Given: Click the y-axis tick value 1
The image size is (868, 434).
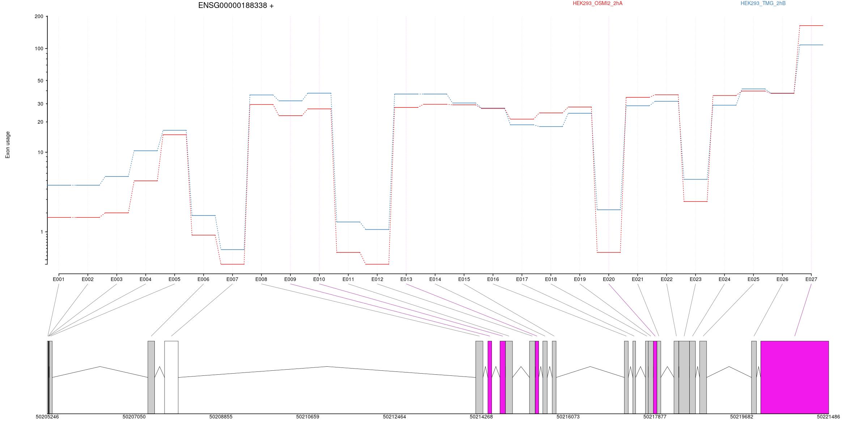Looking at the screenshot, I should click(42, 232).
